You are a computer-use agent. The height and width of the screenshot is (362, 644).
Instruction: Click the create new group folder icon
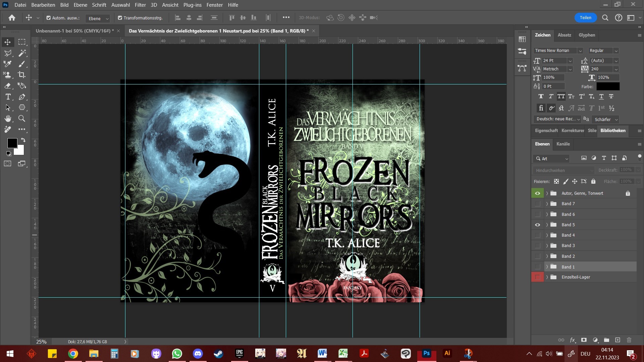pos(606,340)
